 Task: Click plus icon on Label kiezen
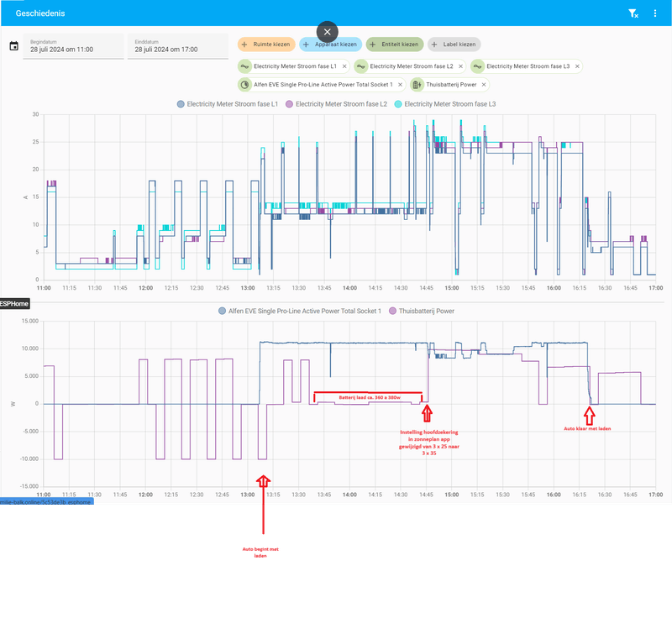click(x=434, y=45)
